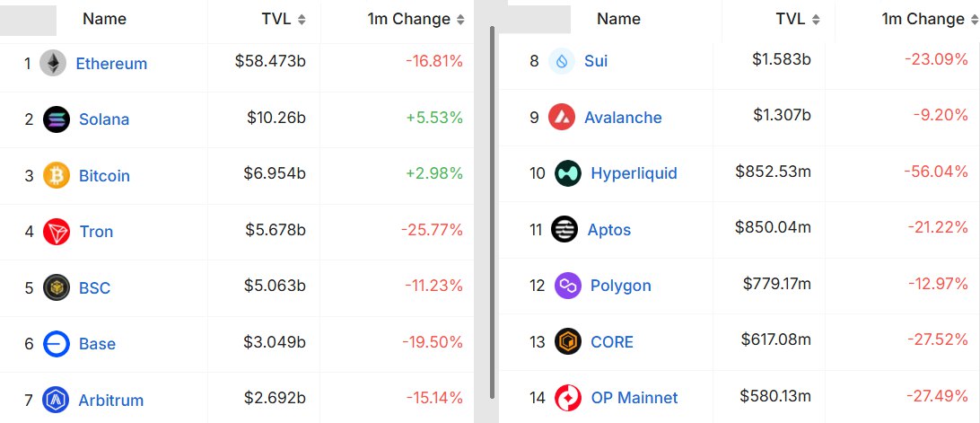This screenshot has width=980, height=423.
Task: Click the Polygon purple logo icon
Action: point(568,286)
